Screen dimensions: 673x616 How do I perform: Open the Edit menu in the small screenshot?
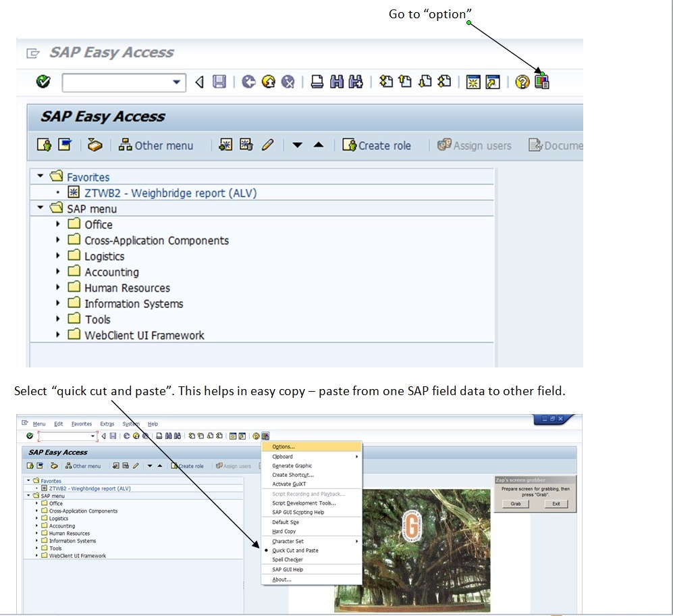(x=58, y=423)
